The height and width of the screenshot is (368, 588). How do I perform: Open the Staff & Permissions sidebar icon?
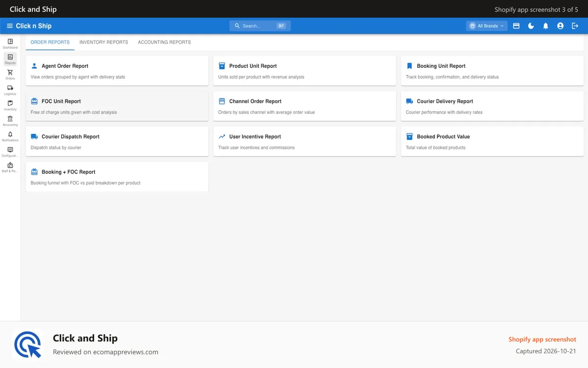tap(10, 165)
